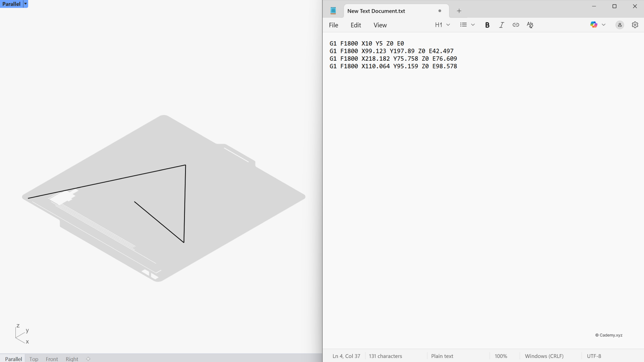Open the Edit menu
Viewport: 644px width, 362px height.
pyautogui.click(x=356, y=25)
